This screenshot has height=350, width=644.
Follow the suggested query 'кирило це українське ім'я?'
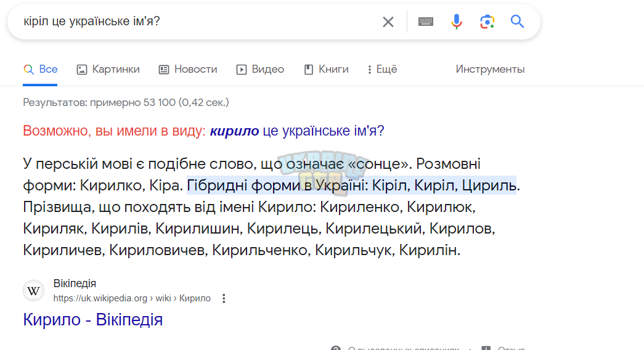297,131
